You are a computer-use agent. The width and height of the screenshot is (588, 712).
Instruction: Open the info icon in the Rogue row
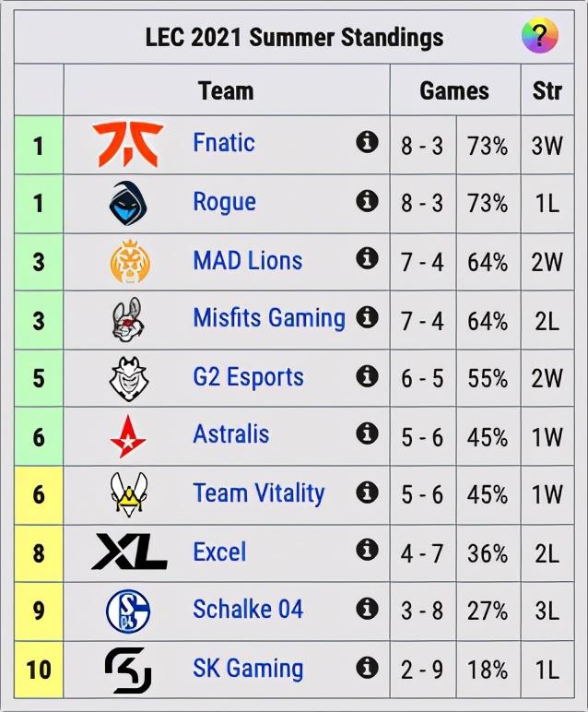(367, 201)
